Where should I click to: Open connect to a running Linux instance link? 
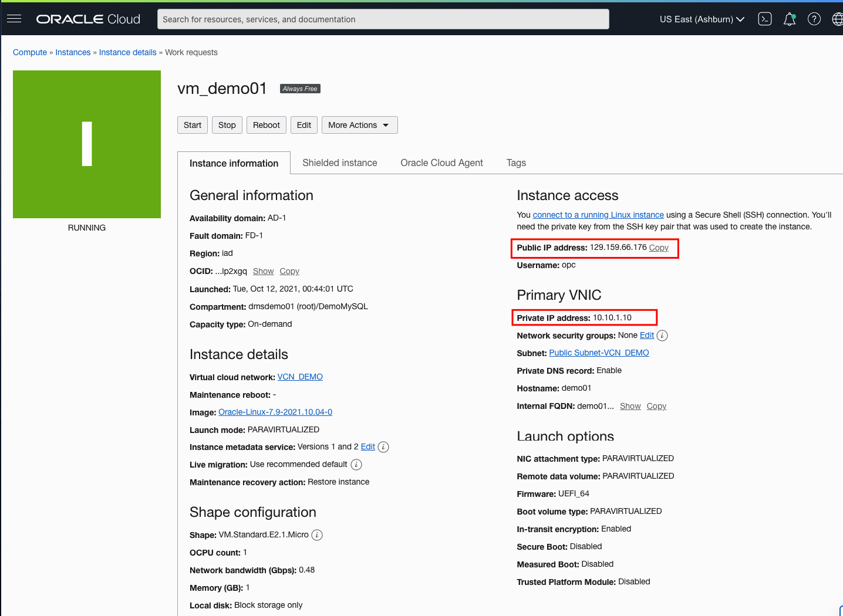click(x=598, y=215)
